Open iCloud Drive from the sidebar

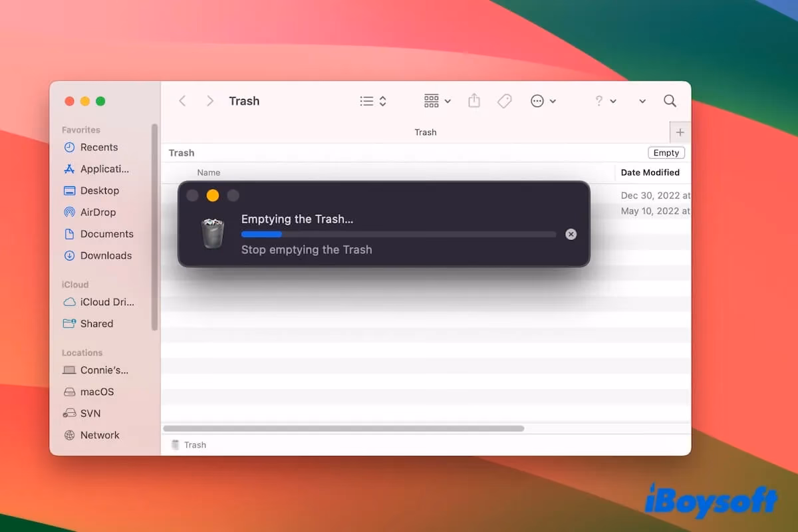point(105,302)
